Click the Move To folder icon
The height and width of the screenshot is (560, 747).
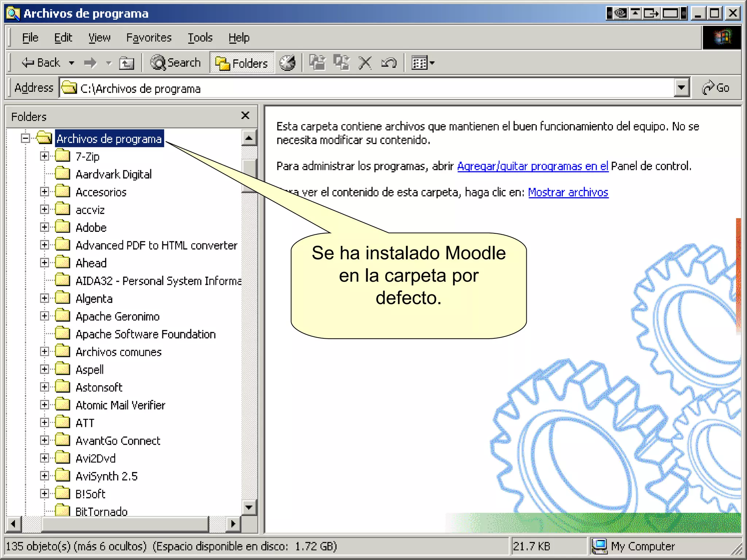(x=317, y=63)
